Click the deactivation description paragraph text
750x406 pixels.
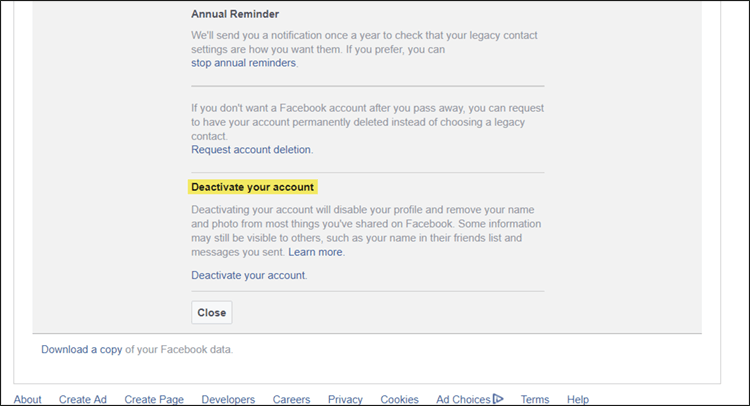tap(366, 224)
